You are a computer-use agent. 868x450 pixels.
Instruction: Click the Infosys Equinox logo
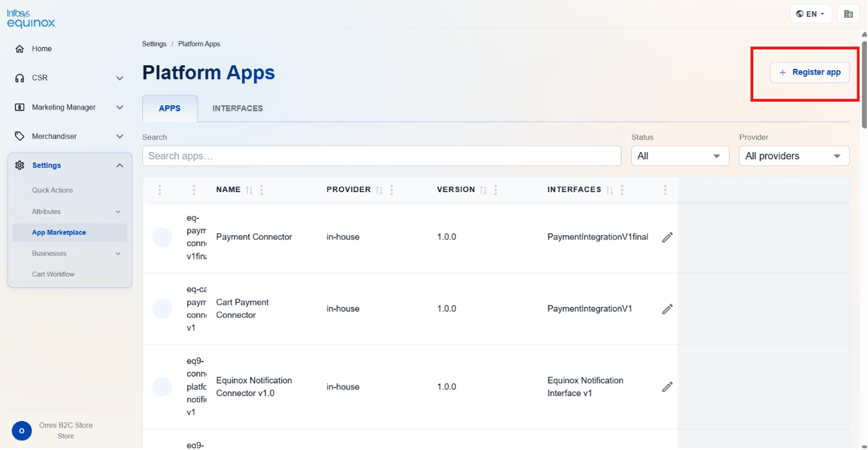point(31,18)
